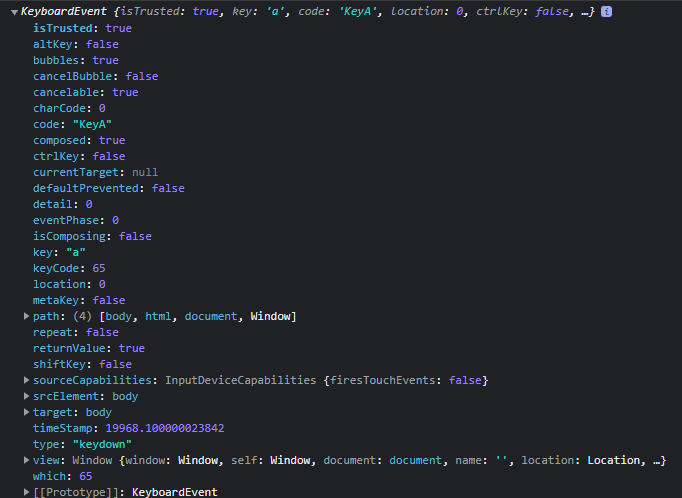Select the altKey: false property

76,44
